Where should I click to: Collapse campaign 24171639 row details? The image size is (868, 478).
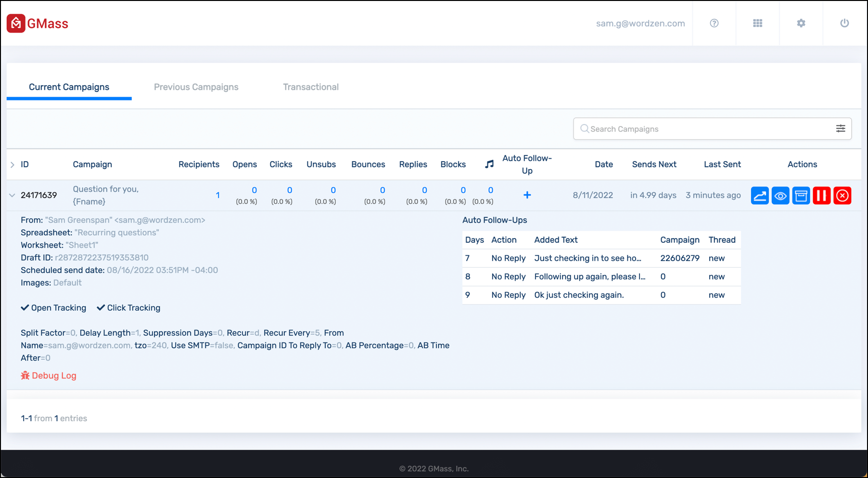[x=12, y=195]
